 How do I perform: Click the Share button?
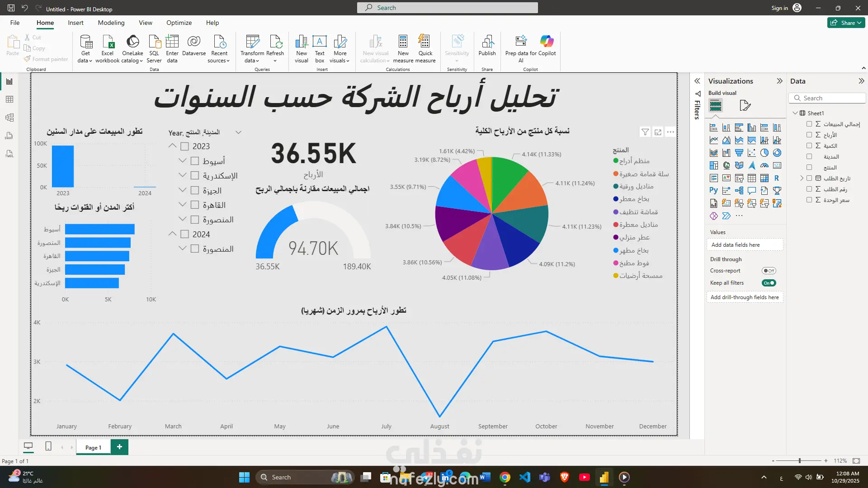[x=846, y=23]
